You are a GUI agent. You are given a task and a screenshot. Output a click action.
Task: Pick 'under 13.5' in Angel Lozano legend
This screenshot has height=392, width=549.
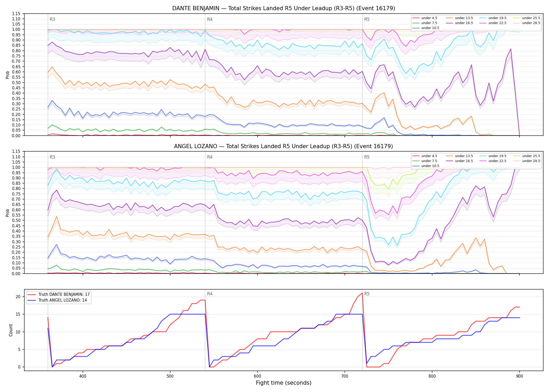click(459, 156)
